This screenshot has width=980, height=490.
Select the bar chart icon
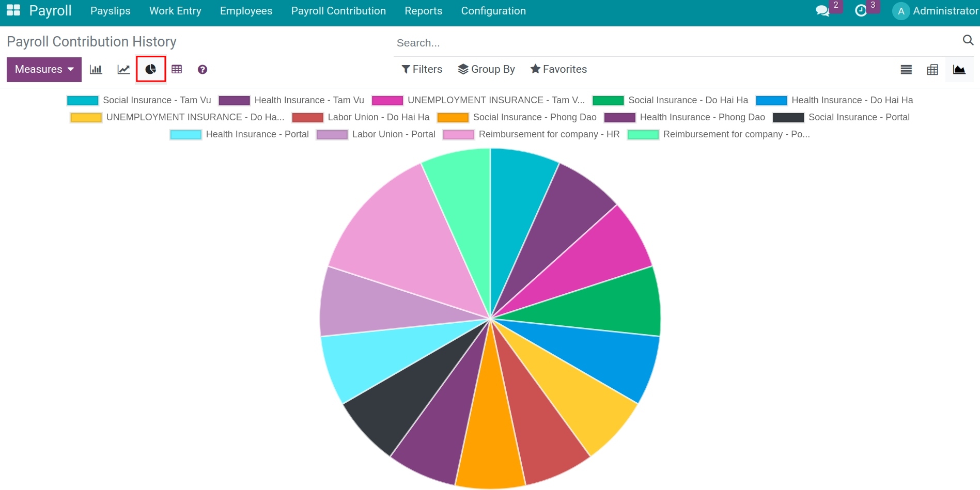[95, 69]
